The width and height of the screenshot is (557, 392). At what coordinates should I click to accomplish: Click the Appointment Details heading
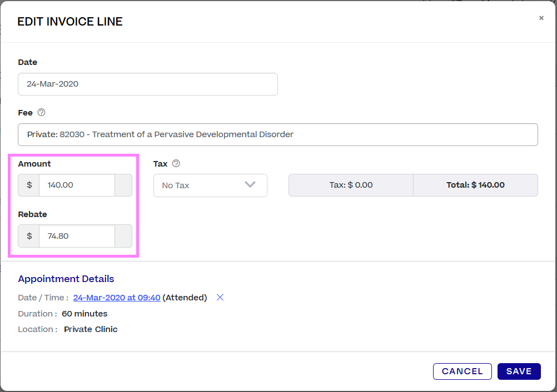[x=66, y=278]
